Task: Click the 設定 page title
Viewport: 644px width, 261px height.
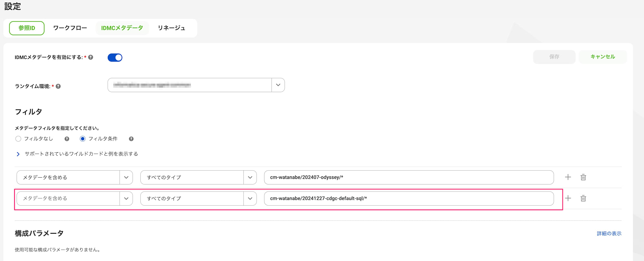Action: pos(13,6)
